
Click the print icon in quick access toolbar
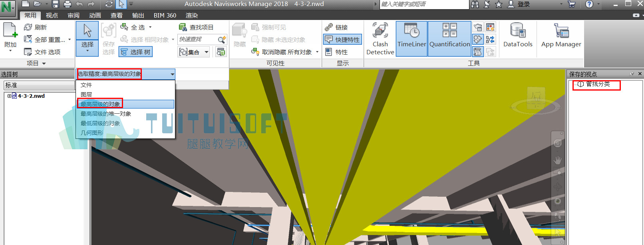[x=68, y=4]
